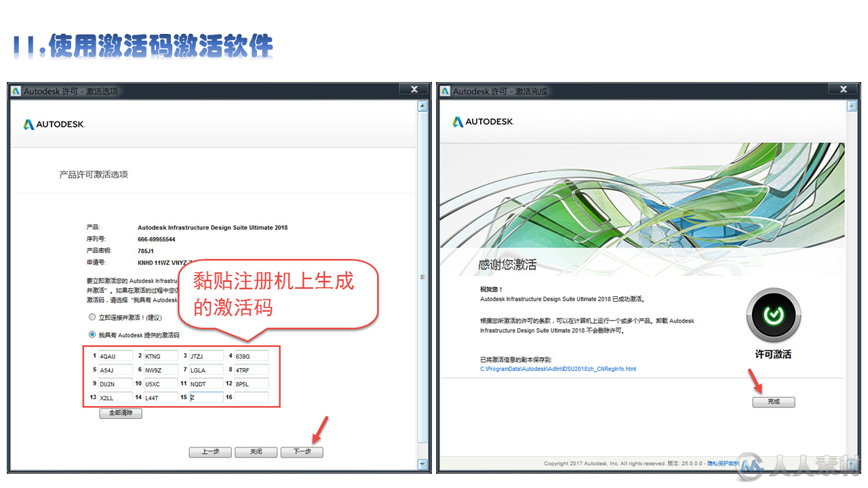Click the 感谢您激活 heading
This screenshot has height=488, width=868.
click(x=507, y=265)
